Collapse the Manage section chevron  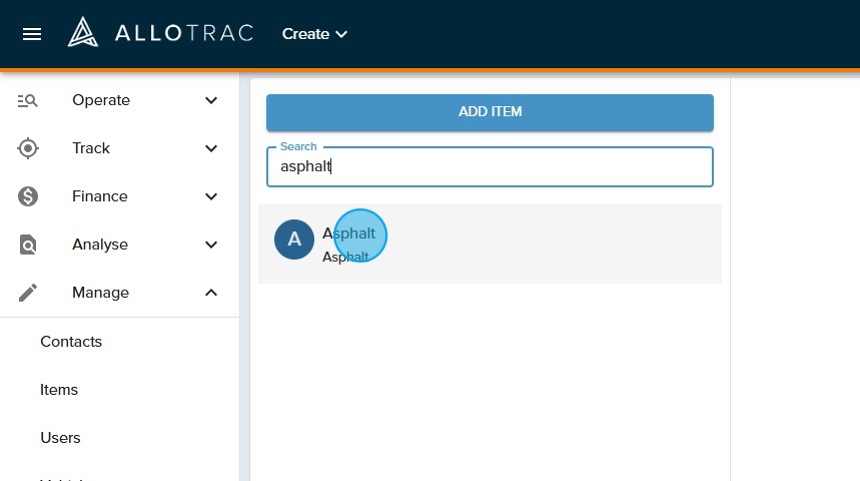click(211, 292)
